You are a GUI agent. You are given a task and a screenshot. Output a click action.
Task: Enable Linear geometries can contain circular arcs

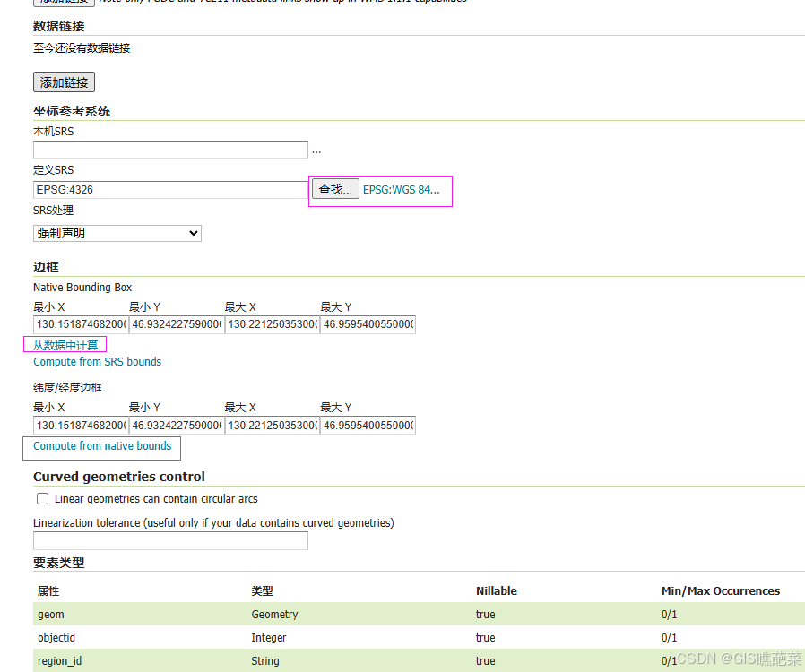pyautogui.click(x=43, y=498)
